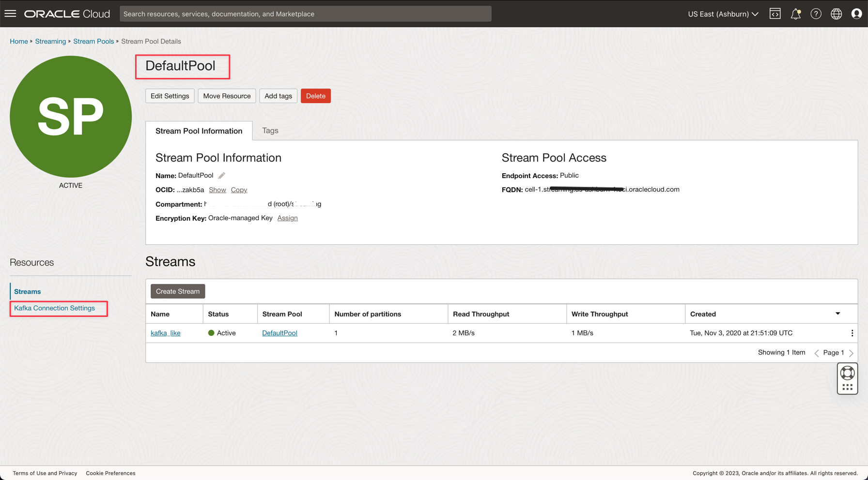The width and height of the screenshot is (868, 480).
Task: Open DefaultPool link in streams table
Action: click(279, 333)
